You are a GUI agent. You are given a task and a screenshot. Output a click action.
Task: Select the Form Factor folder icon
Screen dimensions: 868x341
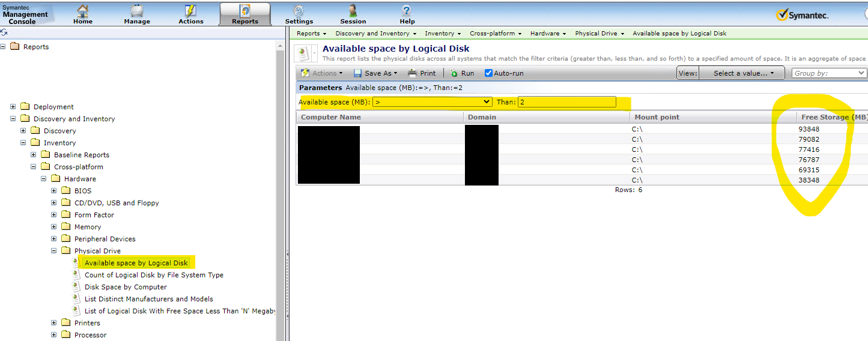tap(65, 214)
